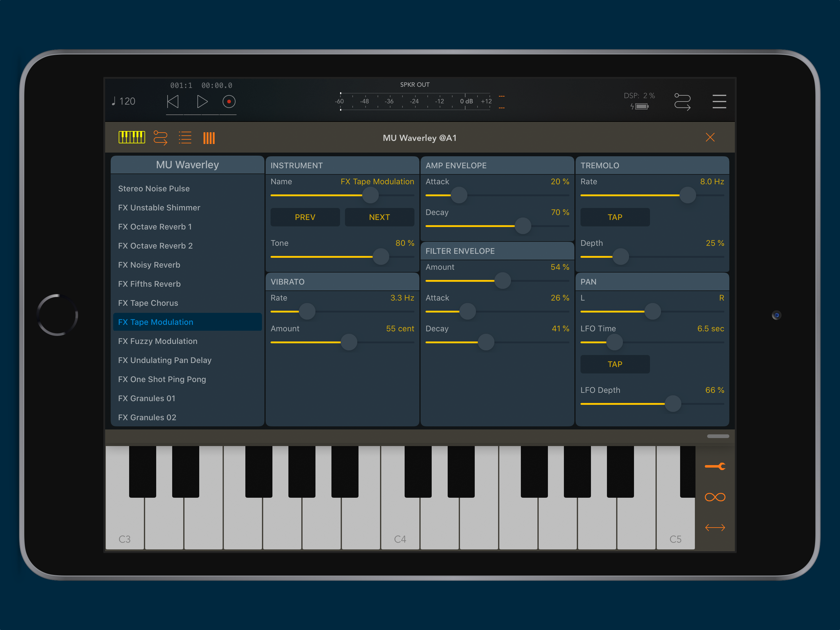840x630 pixels.
Task: Select the FX Tape Chorus preset
Action: [x=148, y=303]
